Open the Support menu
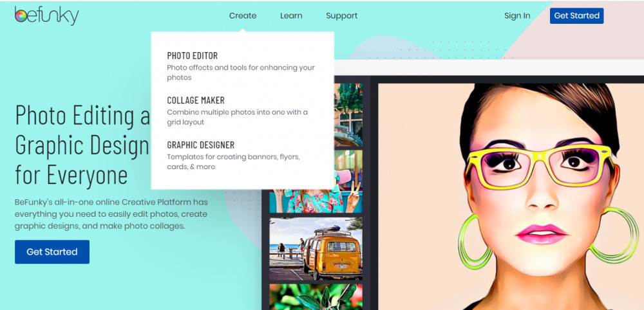Image resolution: width=644 pixels, height=310 pixels. (x=342, y=15)
